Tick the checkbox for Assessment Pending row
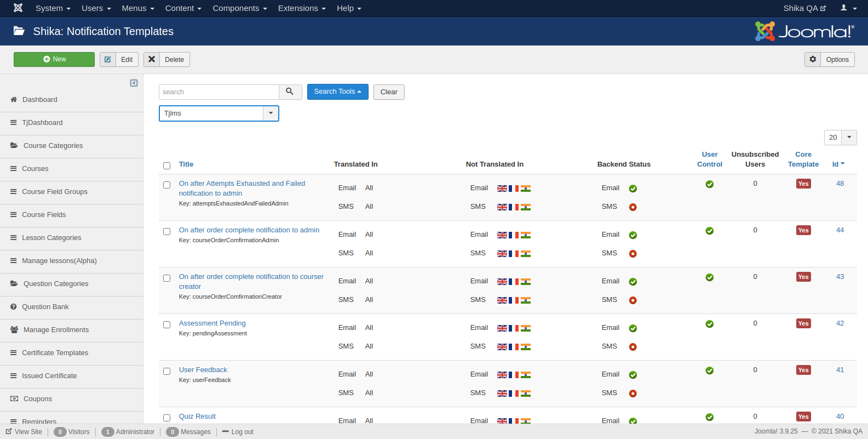The width and height of the screenshot is (868, 439). coord(166,324)
